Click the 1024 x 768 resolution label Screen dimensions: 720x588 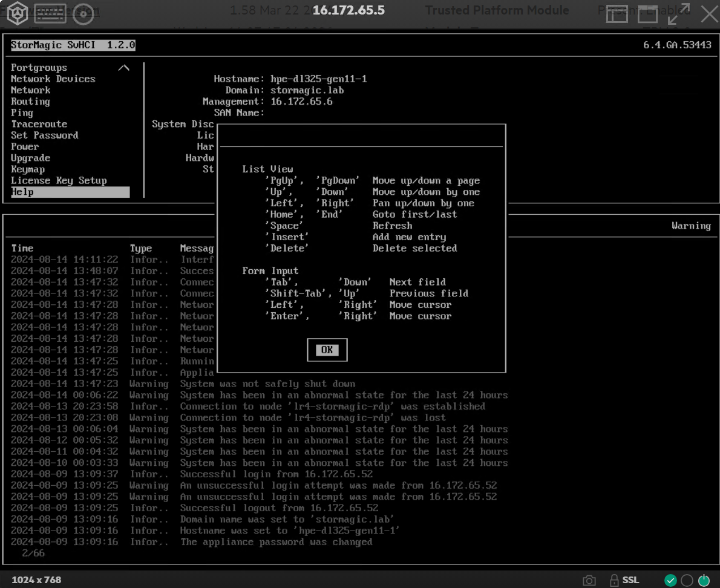pos(36,580)
